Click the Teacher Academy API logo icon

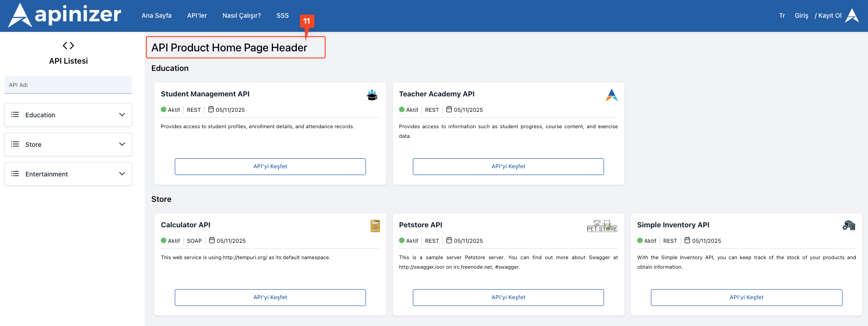[x=611, y=95]
